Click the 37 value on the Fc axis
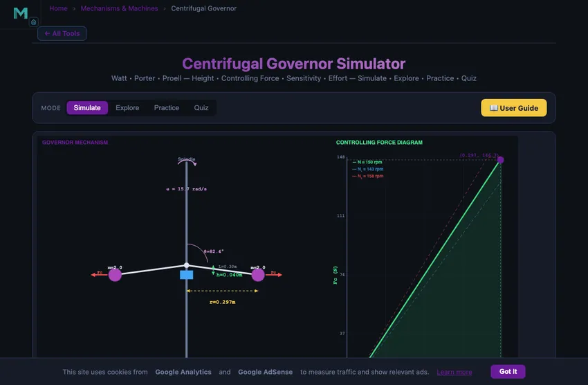Viewport: 588px width, 385px height. 342,333
